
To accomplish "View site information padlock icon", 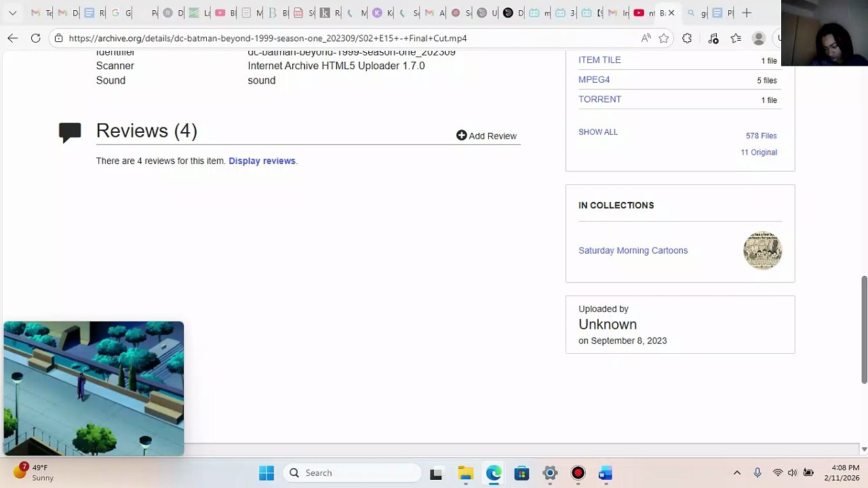I will [59, 39].
